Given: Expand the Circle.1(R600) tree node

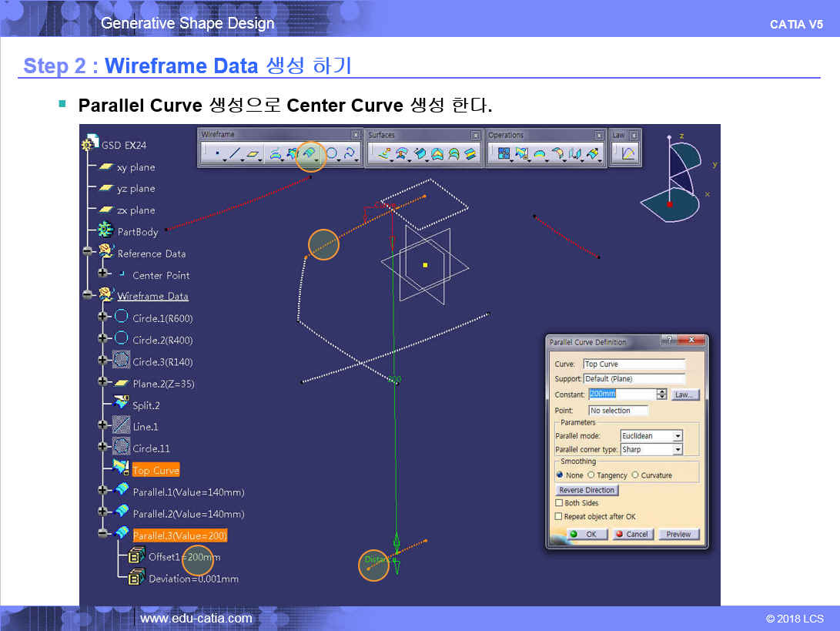Looking at the screenshot, I should 103,317.
